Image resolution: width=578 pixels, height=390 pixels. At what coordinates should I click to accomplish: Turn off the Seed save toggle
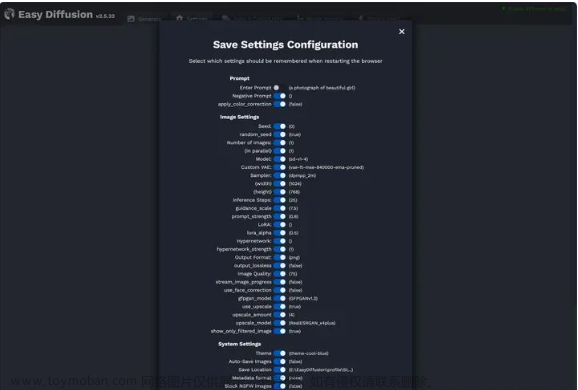280,126
